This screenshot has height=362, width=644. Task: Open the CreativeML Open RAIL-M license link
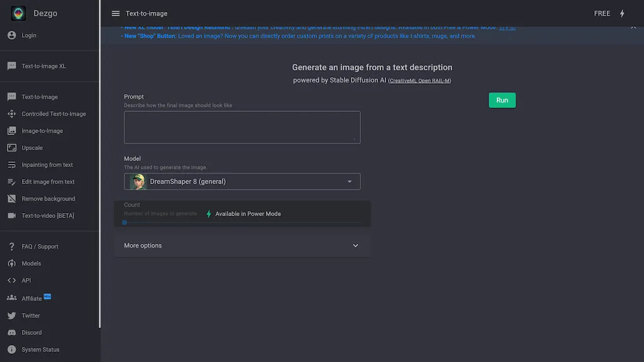point(419,80)
